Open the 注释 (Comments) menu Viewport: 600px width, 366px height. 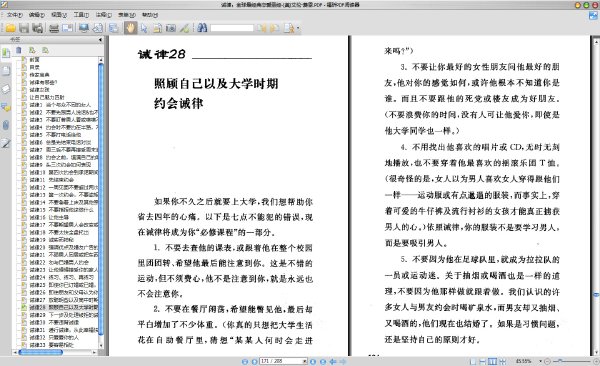(103, 15)
